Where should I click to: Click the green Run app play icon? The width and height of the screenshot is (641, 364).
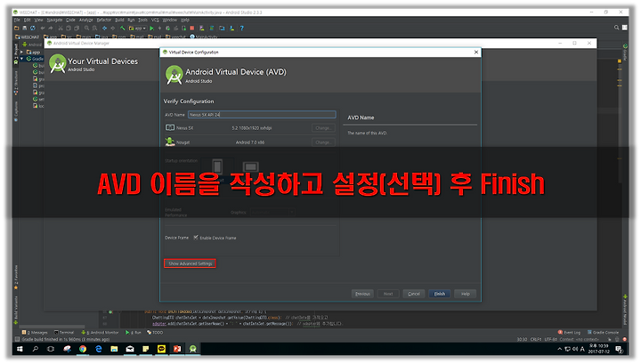[x=151, y=28]
